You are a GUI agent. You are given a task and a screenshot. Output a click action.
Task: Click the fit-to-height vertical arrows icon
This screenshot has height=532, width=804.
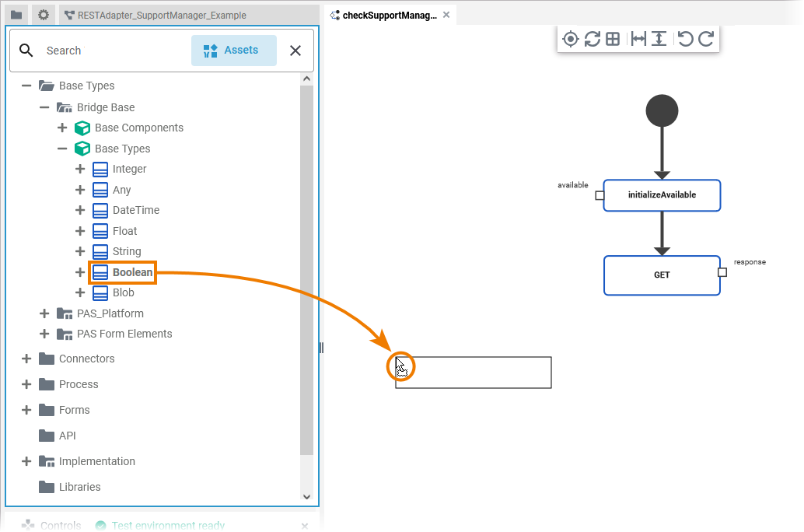tap(659, 39)
